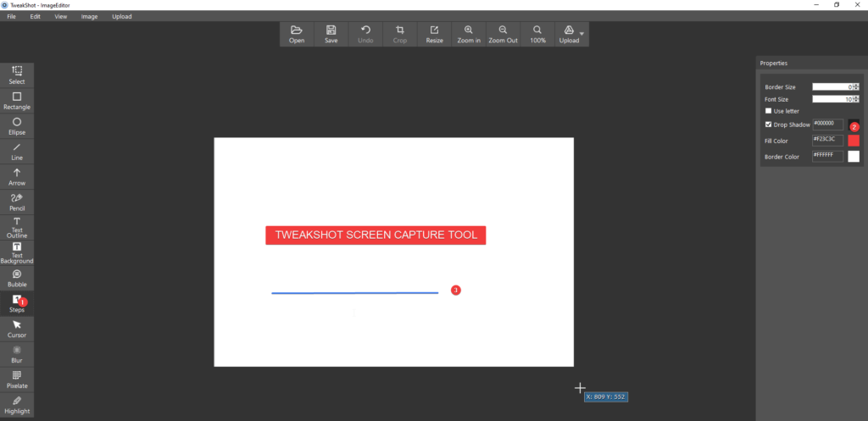
Task: Click the Open toolbar button
Action: click(x=297, y=34)
